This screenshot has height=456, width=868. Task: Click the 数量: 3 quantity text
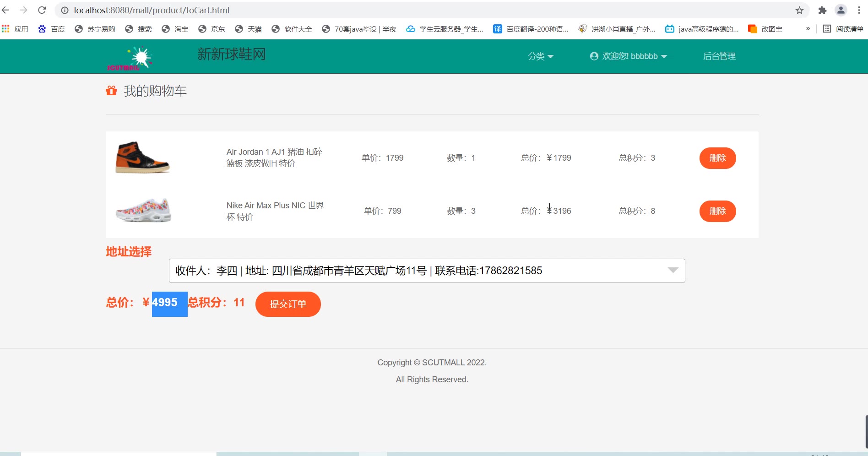[x=461, y=211]
